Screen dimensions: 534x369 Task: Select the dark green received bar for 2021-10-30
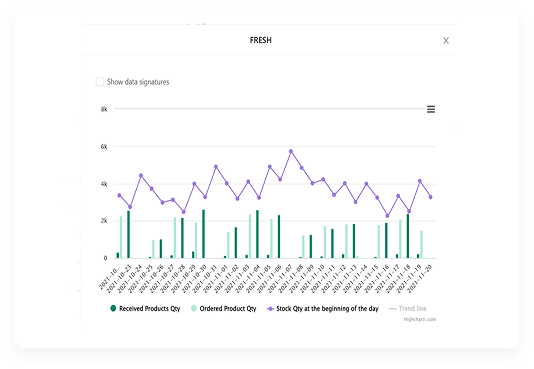click(203, 234)
